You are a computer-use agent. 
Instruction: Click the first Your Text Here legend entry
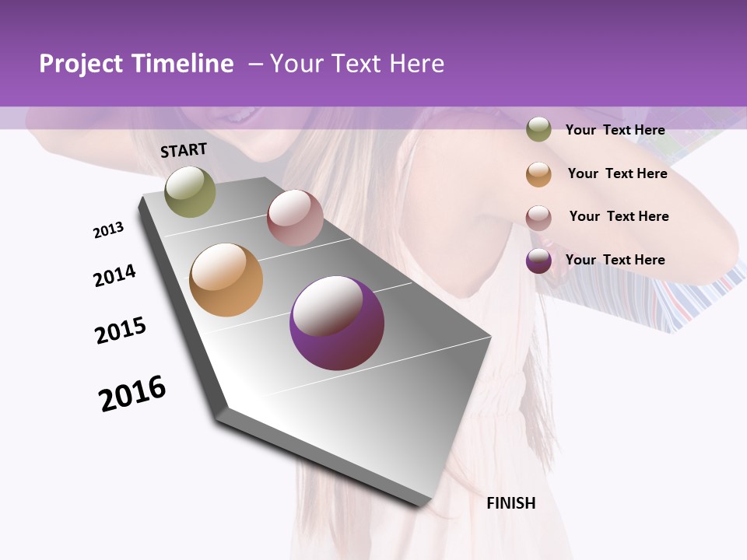click(x=617, y=130)
